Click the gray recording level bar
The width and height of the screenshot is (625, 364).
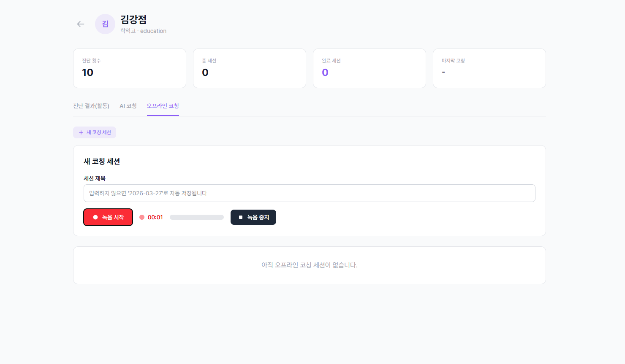[196, 217]
